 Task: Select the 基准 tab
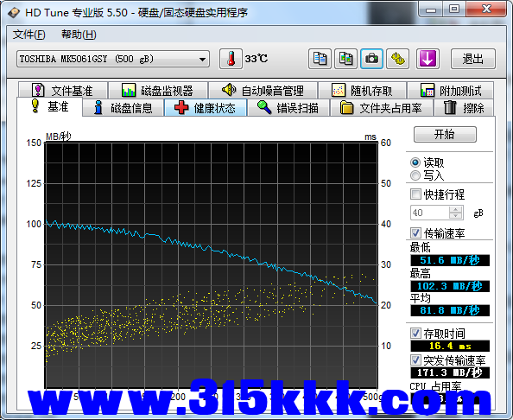[49, 106]
